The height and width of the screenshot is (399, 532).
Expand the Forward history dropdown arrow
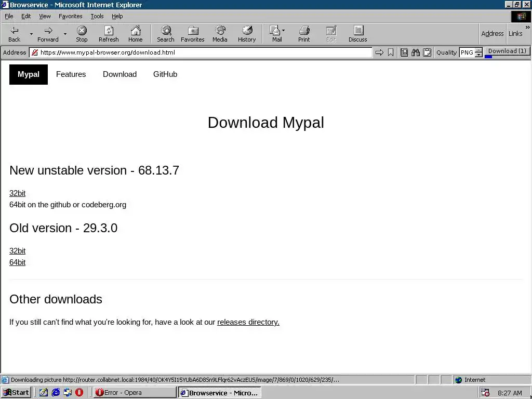click(x=65, y=34)
